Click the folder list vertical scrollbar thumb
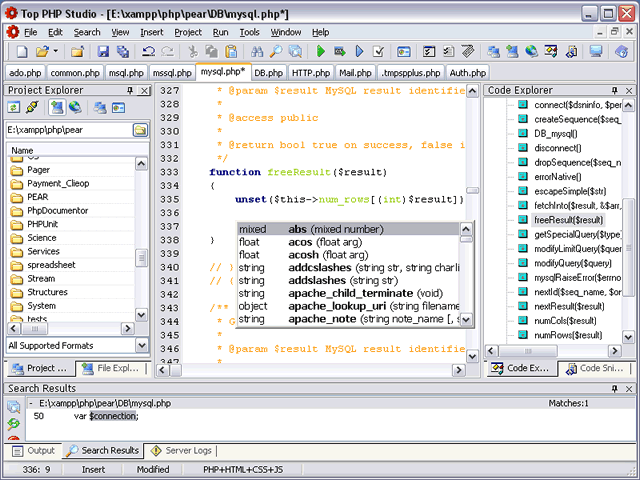 (141, 258)
